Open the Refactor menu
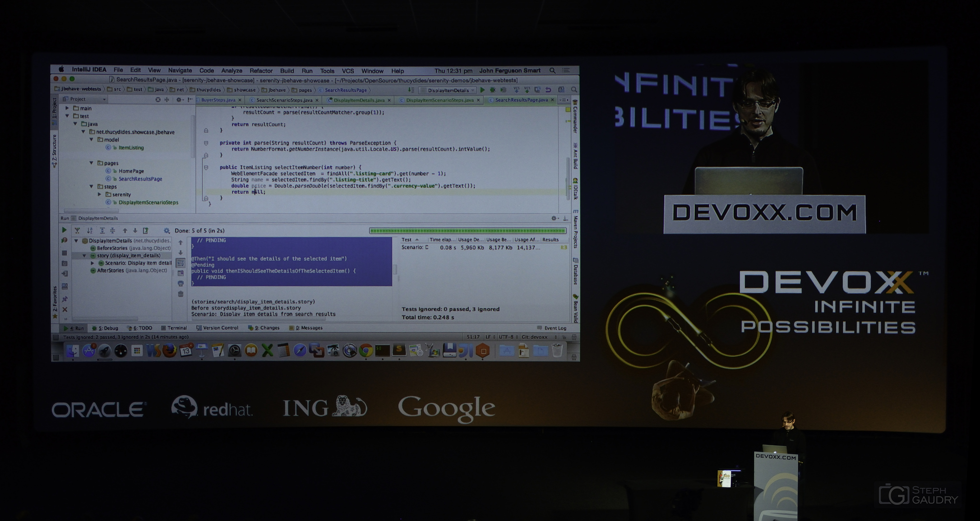This screenshot has width=980, height=521. coord(261,70)
